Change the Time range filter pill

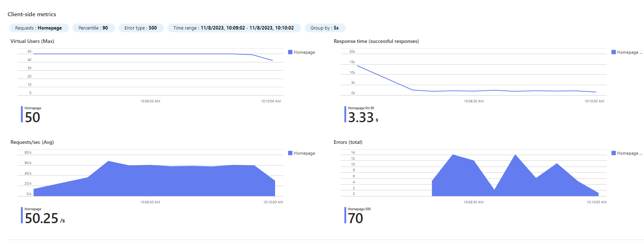(x=234, y=28)
